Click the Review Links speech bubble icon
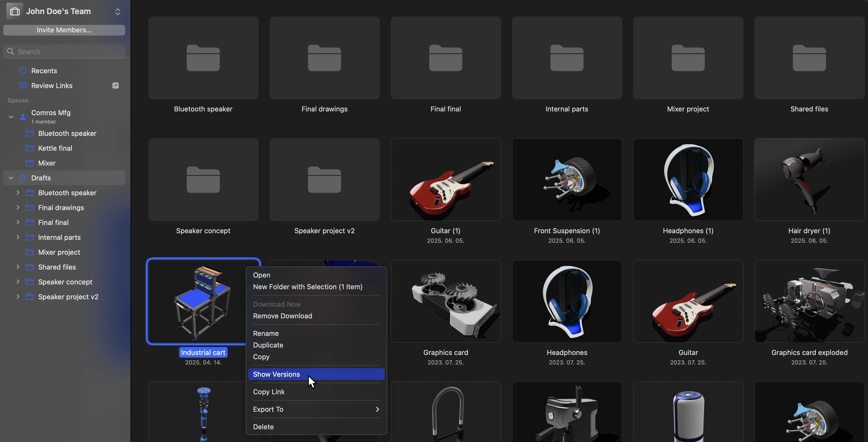Image resolution: width=868 pixels, height=442 pixels. (x=23, y=86)
